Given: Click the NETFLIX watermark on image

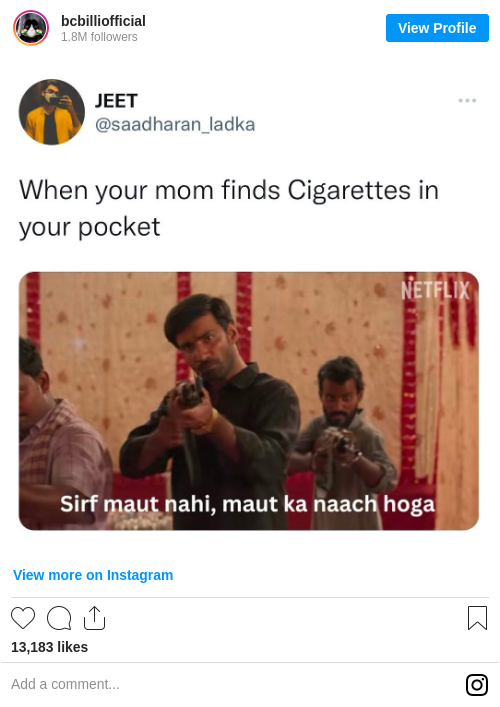Looking at the screenshot, I should [x=436, y=290].
